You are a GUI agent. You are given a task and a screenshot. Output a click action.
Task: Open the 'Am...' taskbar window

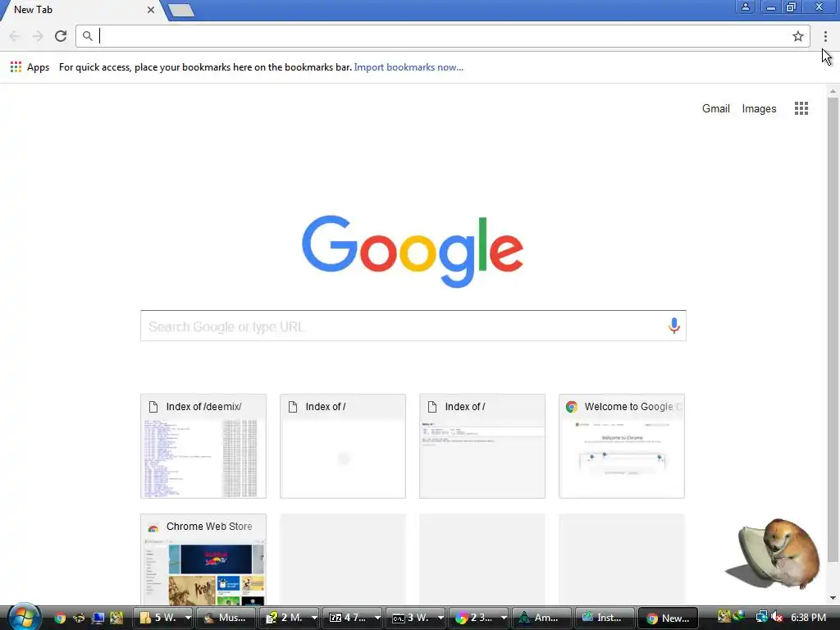(x=541, y=618)
